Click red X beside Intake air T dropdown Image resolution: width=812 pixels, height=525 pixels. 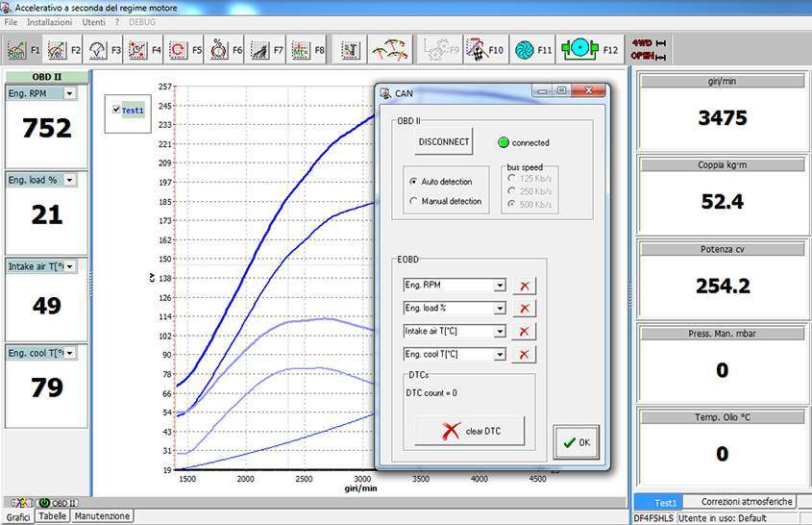point(525,332)
